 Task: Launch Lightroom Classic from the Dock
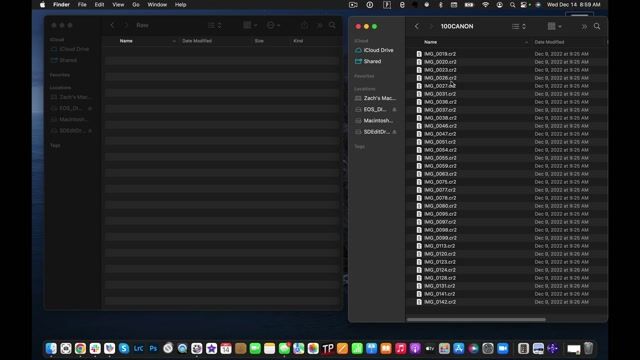138,349
